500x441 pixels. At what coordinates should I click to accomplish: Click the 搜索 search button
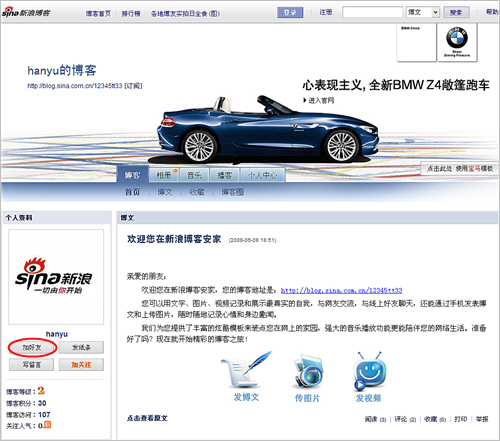click(x=456, y=12)
